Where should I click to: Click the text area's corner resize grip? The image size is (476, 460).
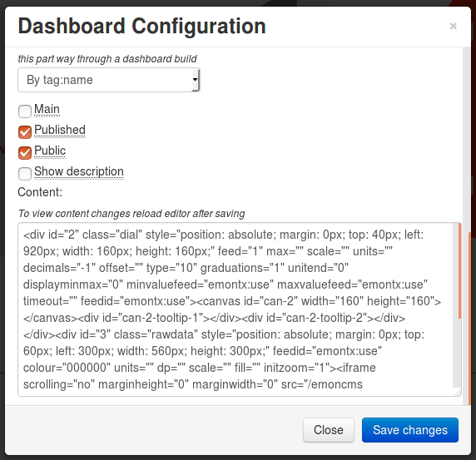(458, 393)
